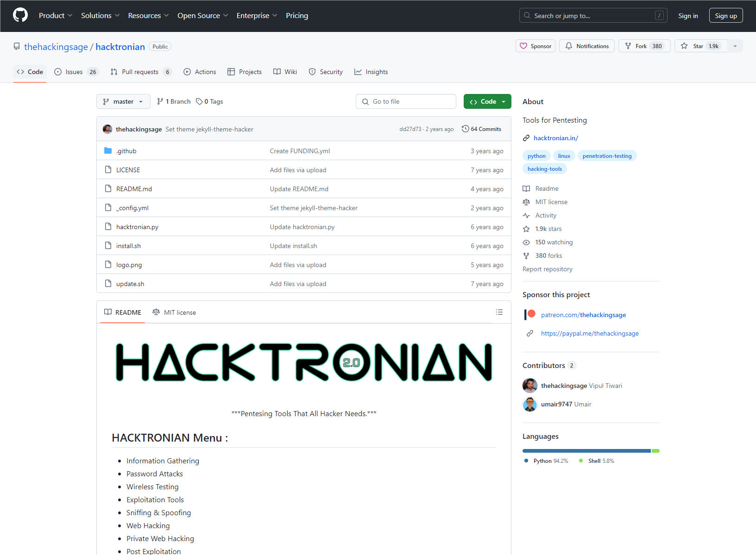This screenshot has width=756, height=555.
Task: Open the Insights tab
Action: 371,72
